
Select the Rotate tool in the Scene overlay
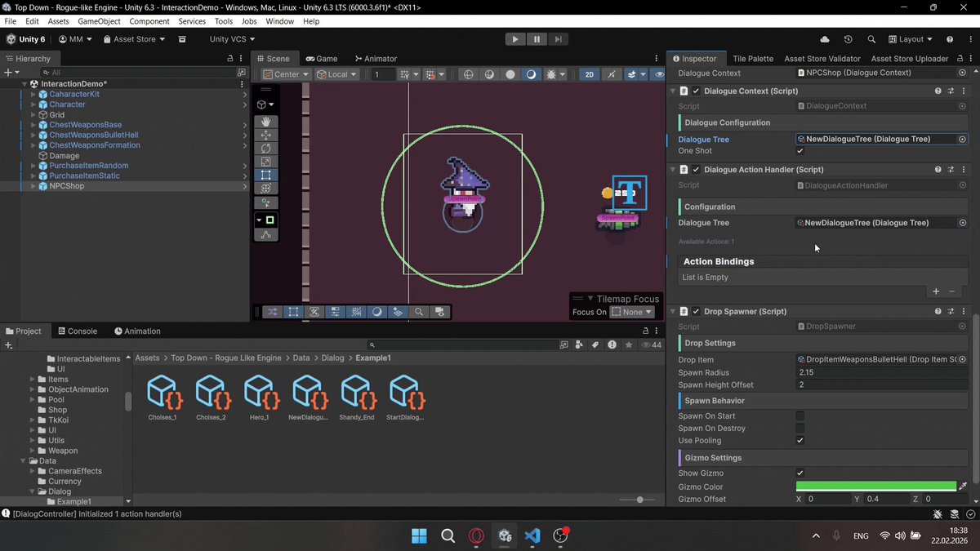266,148
